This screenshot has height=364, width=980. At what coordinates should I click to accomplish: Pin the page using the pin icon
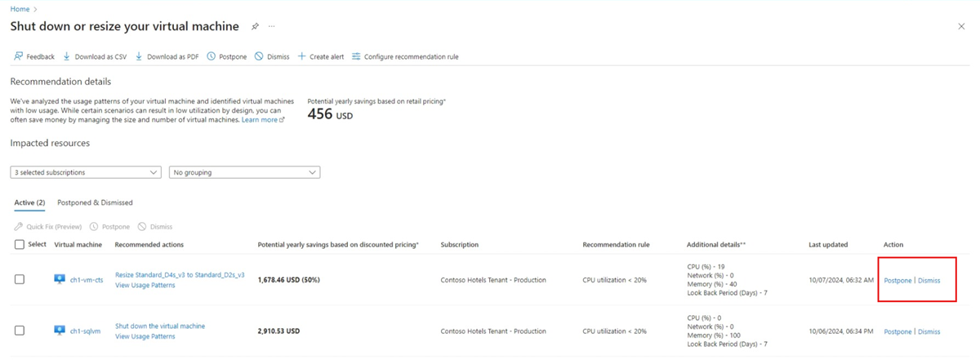click(x=255, y=27)
